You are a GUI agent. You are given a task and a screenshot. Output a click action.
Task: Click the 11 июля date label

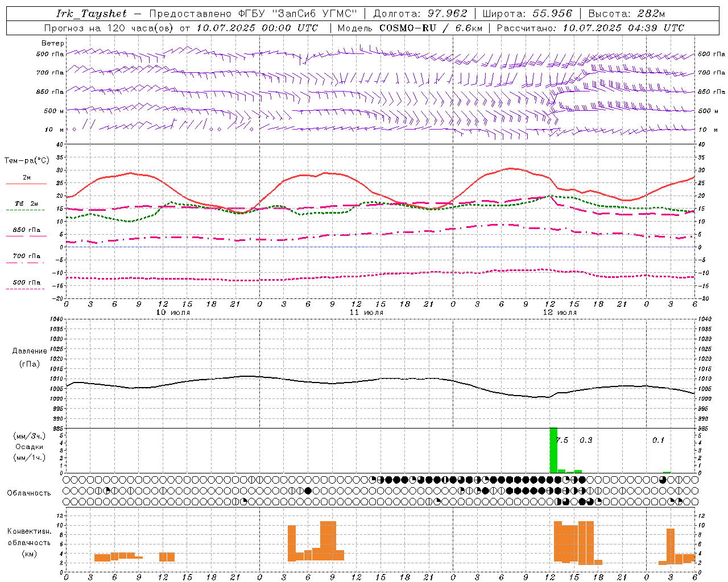click(366, 312)
